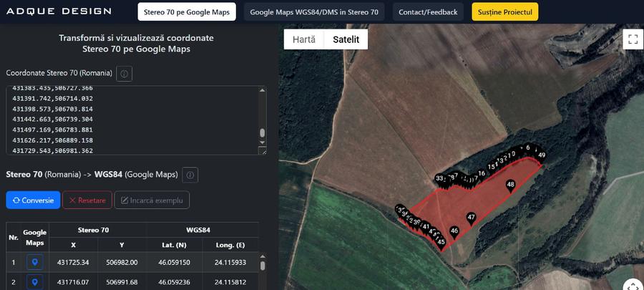This screenshot has width=644, height=290.
Task: Click latitude cell 46.059150
Action: pos(174,262)
